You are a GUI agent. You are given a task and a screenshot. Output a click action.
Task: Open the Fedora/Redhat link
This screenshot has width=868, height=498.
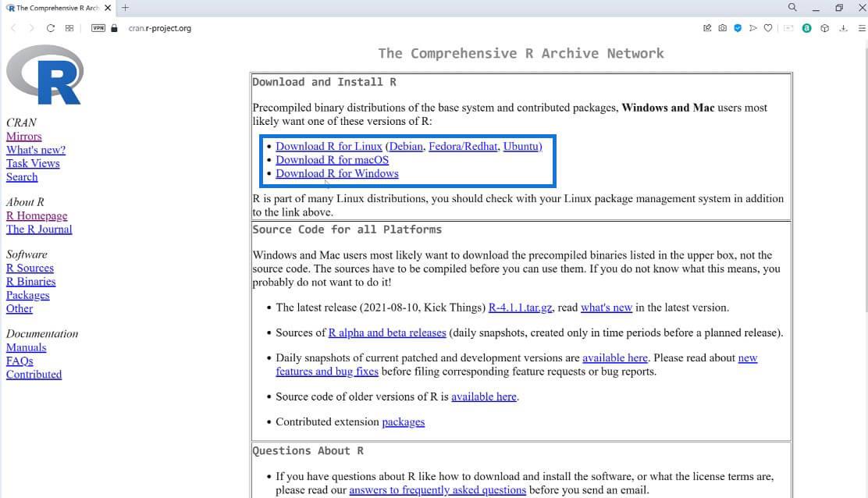click(x=463, y=146)
